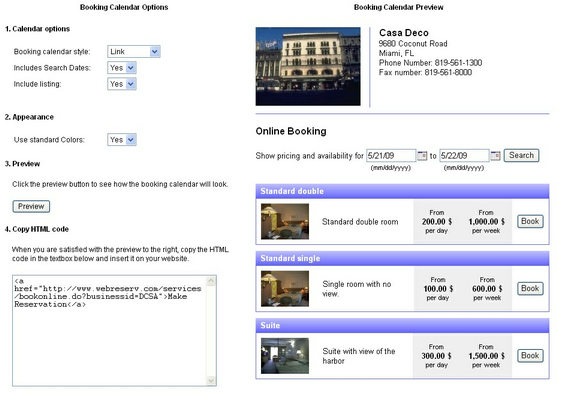The image size is (564, 395).
Task: Click the Suite room thumbnail
Action: (285, 356)
